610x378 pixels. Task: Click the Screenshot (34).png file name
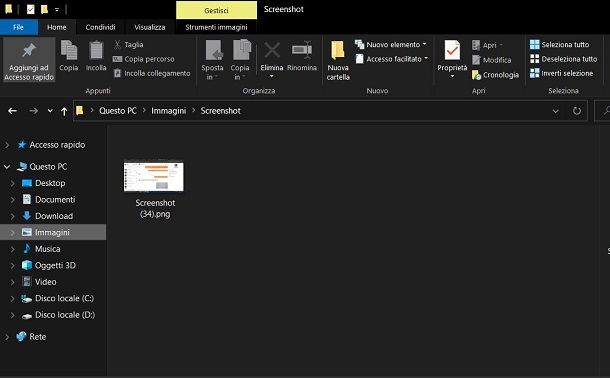[x=155, y=208]
